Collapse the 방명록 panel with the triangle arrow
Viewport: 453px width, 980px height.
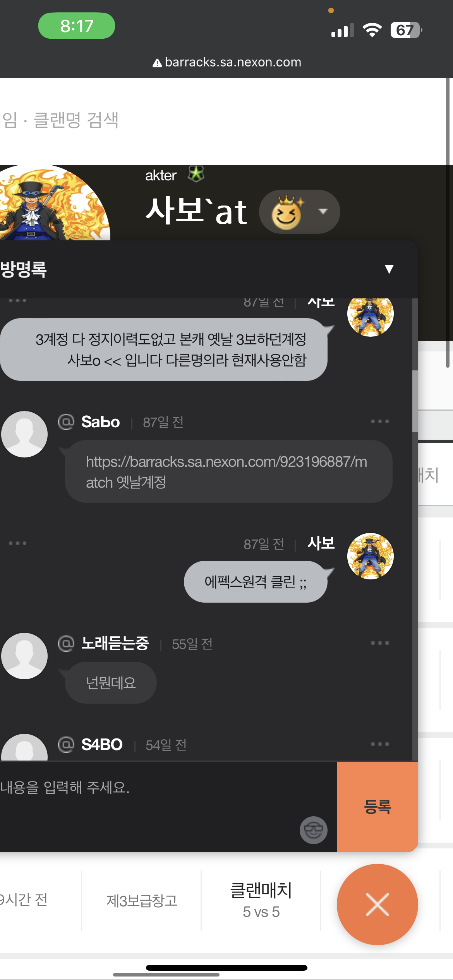(x=389, y=269)
